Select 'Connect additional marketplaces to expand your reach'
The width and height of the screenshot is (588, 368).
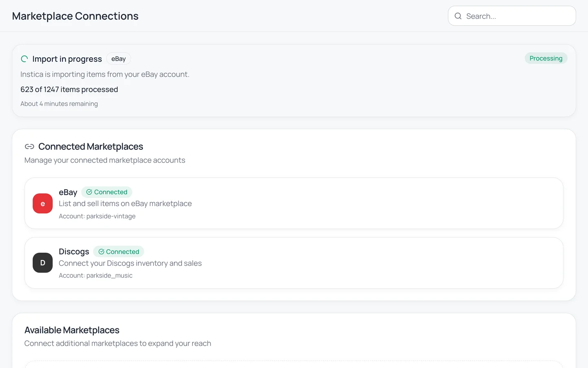[x=118, y=343]
